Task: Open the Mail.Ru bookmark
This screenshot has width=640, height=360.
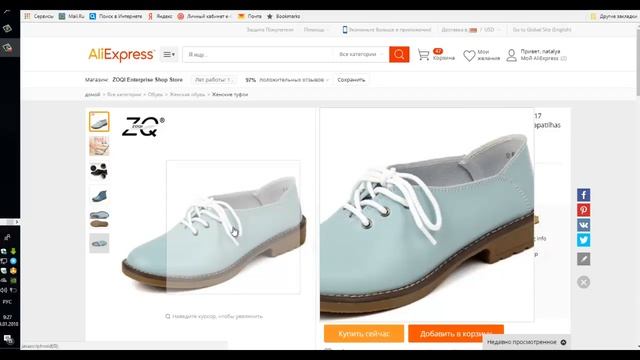Action: click(x=71, y=16)
